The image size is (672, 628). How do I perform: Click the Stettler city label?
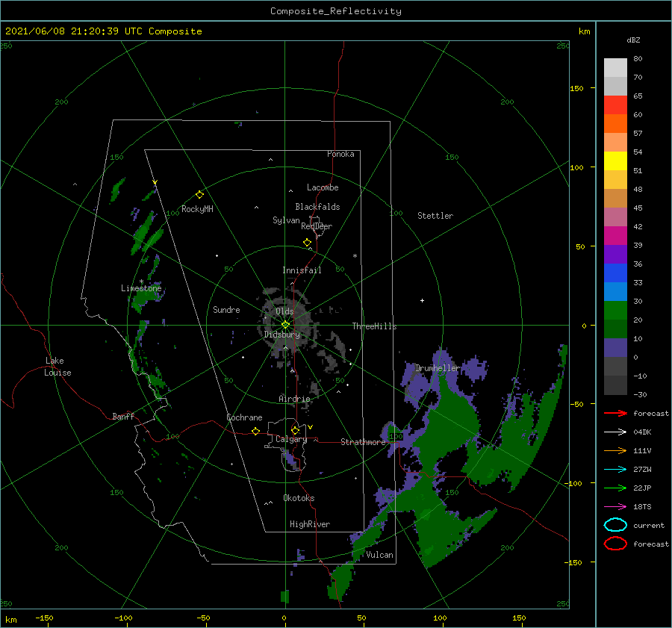point(435,216)
